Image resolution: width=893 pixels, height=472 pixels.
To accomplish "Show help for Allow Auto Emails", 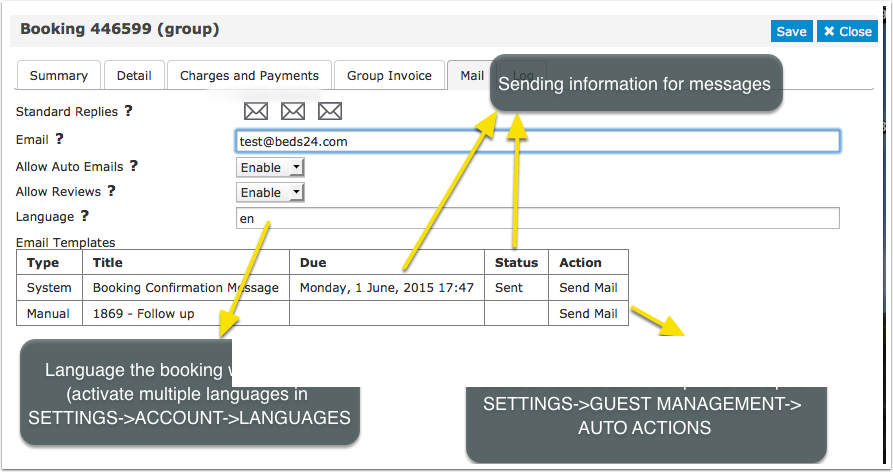I will (x=134, y=166).
